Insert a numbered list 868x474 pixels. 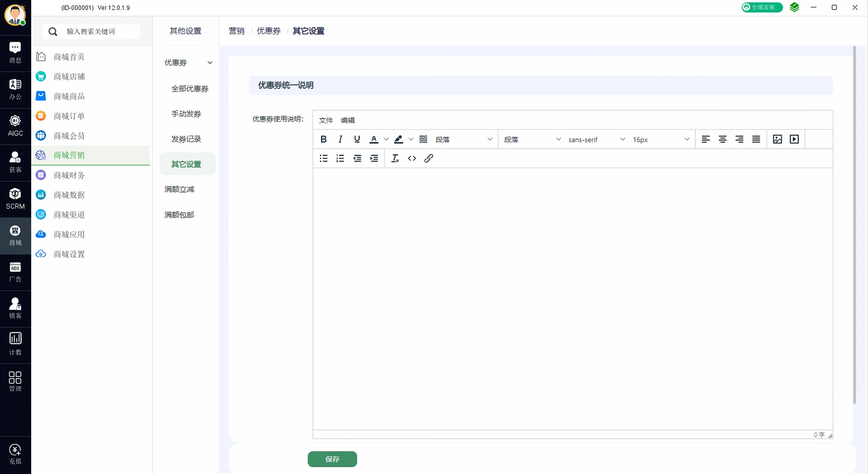click(x=340, y=159)
